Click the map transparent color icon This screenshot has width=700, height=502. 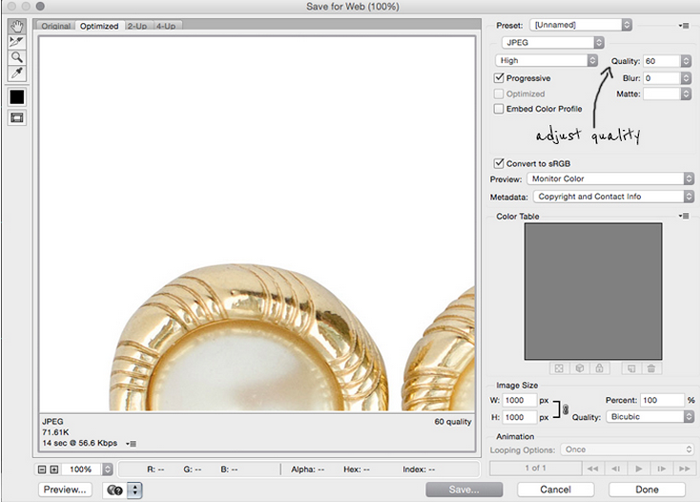coord(559,368)
